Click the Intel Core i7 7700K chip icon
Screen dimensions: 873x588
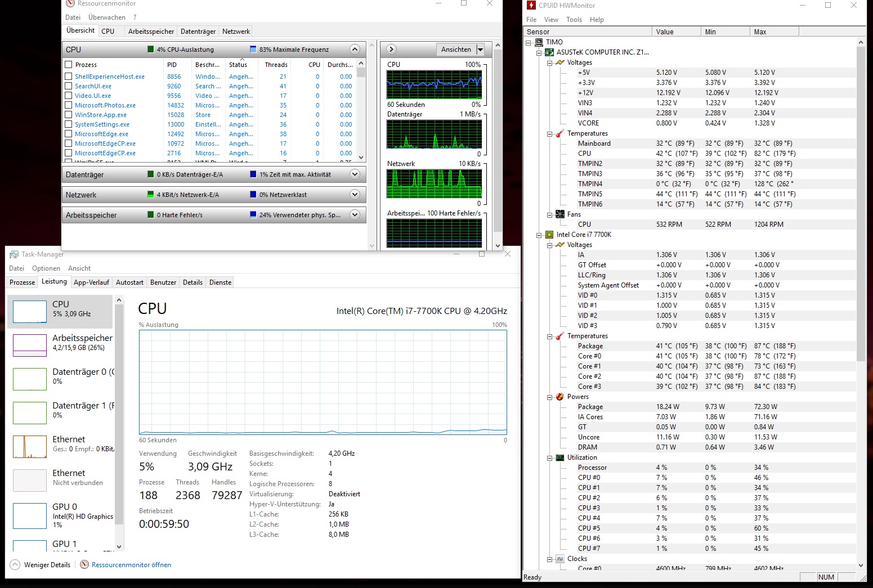tap(549, 235)
